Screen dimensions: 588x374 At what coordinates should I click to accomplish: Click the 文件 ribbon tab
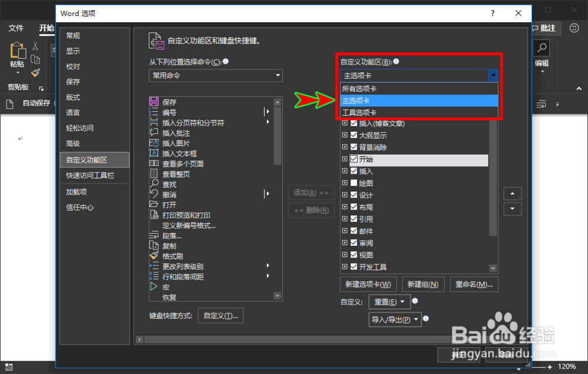pos(16,28)
